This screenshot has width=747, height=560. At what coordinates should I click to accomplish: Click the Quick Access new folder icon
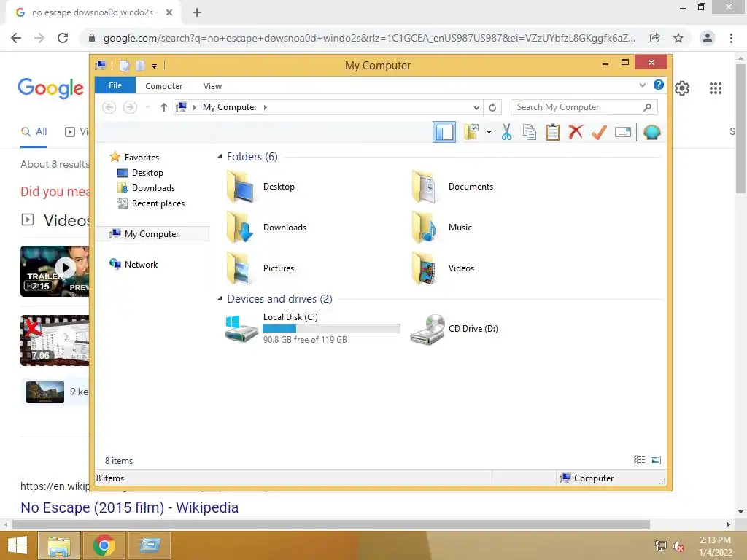140,65
